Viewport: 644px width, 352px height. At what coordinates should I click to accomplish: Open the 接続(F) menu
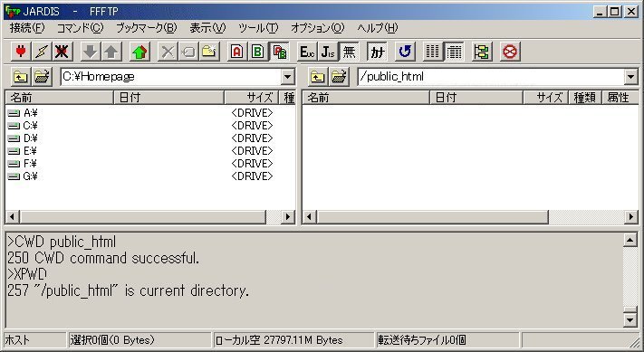(x=27, y=28)
